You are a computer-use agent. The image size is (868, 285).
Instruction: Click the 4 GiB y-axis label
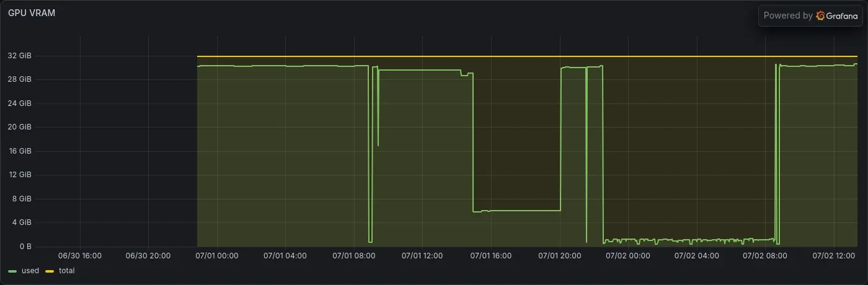tap(21, 222)
